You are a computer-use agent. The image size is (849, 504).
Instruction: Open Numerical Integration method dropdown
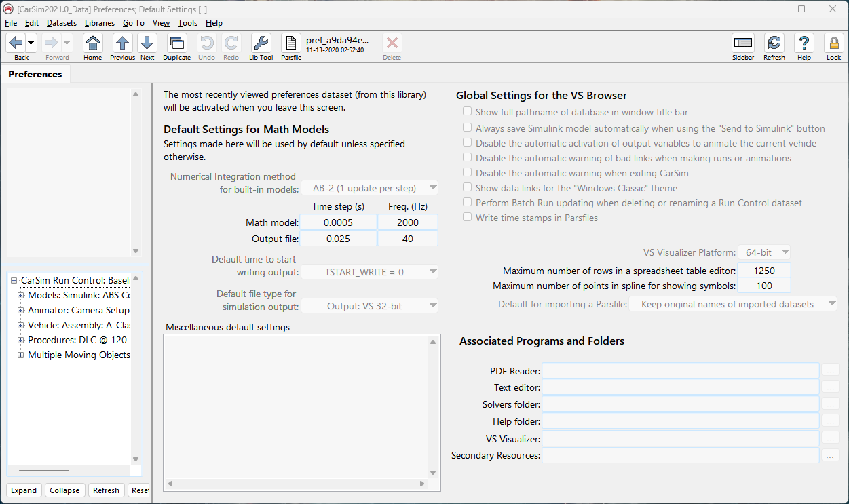(370, 188)
